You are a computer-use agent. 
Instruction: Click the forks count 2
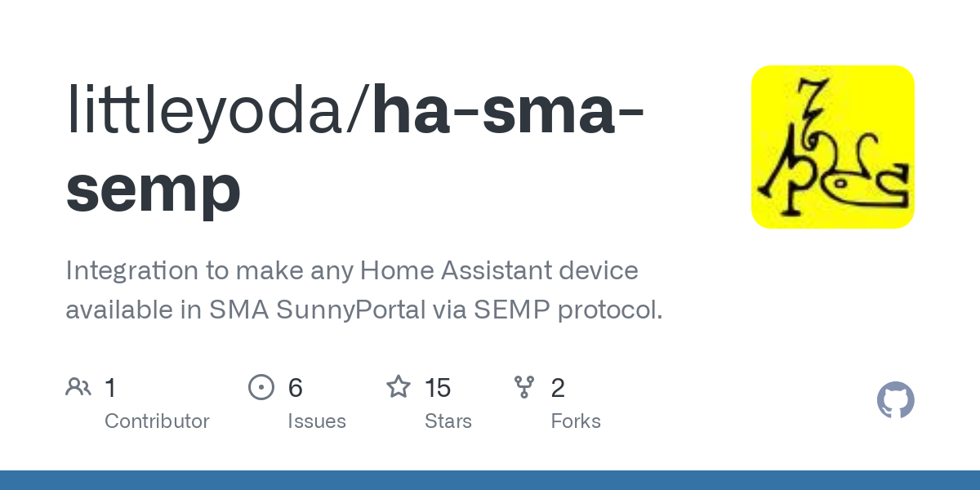click(x=558, y=388)
